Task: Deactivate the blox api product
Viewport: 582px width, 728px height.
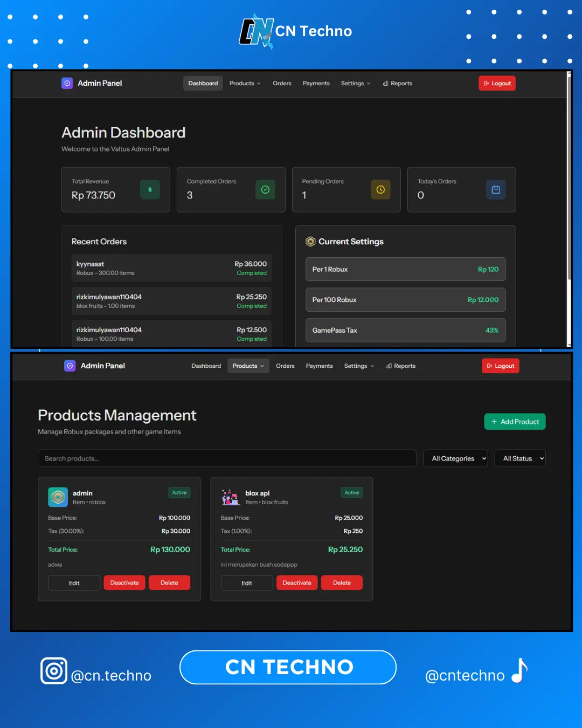Action: pos(297,583)
